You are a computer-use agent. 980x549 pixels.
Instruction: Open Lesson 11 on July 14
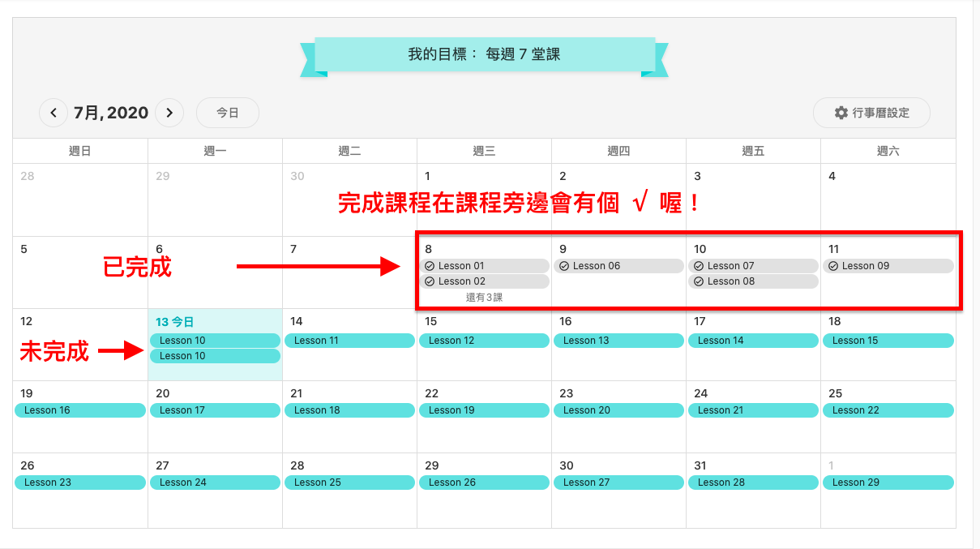click(349, 341)
